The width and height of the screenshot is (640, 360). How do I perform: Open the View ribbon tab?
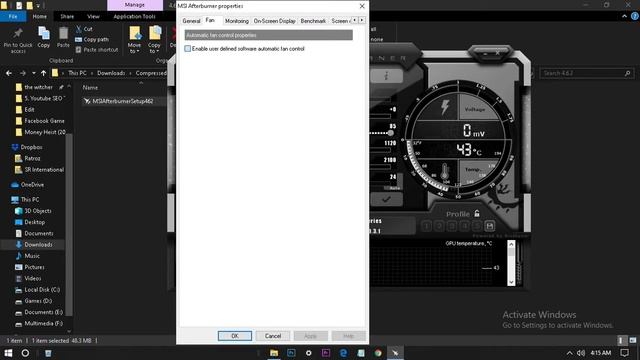click(x=93, y=16)
